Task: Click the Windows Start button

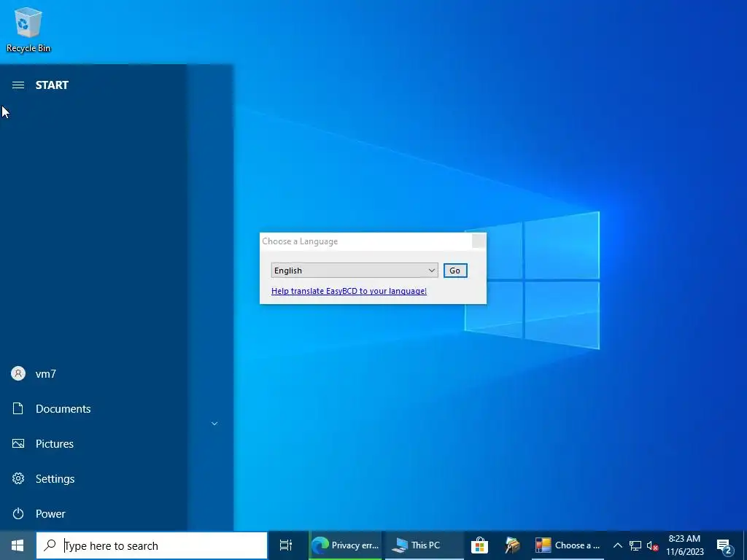Action: pos(18,545)
